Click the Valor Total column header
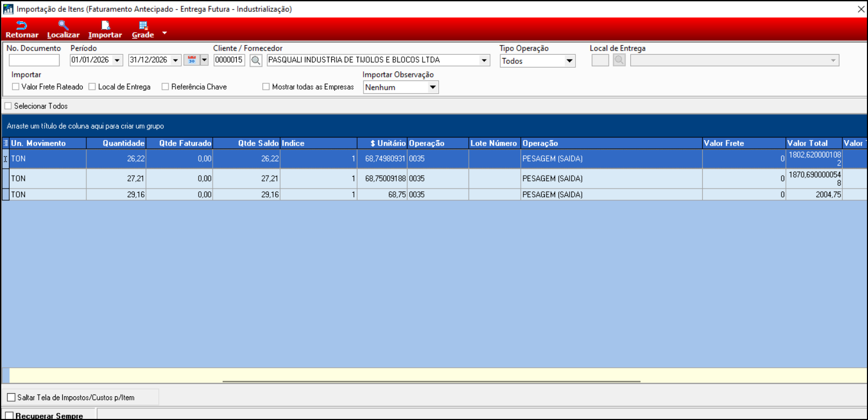The width and height of the screenshot is (868, 420). pyautogui.click(x=814, y=143)
